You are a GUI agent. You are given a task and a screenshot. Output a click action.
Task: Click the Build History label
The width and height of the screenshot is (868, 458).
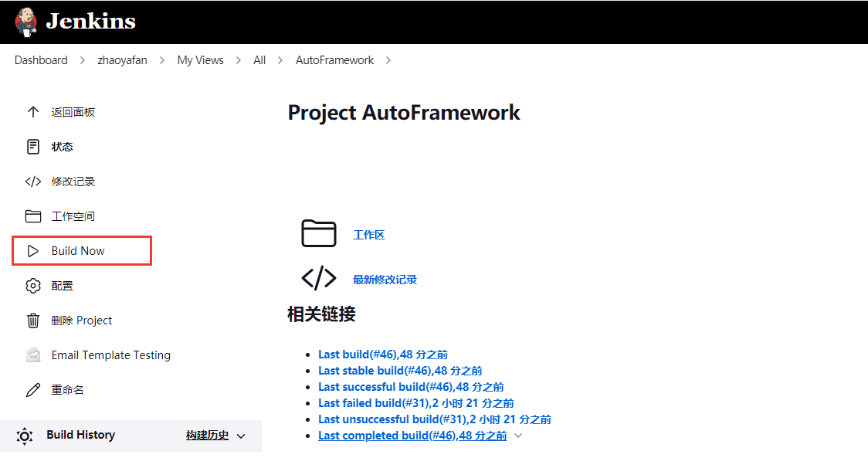coord(81,435)
